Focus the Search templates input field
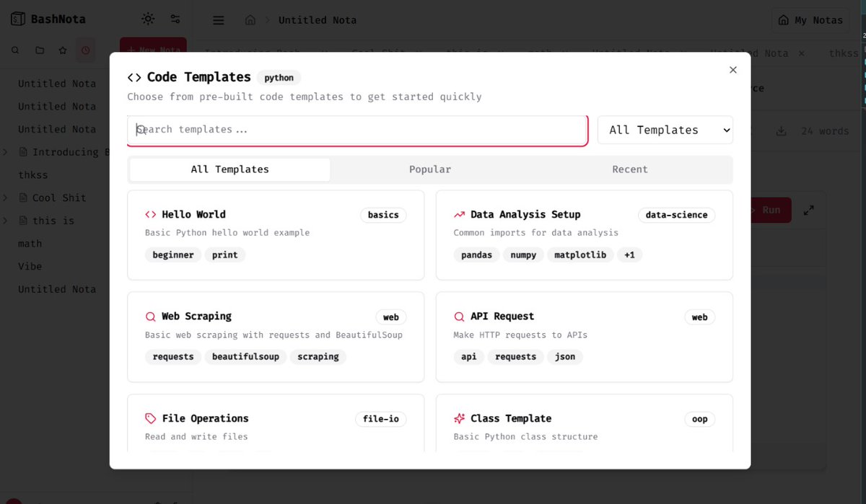Screen dimensions: 866x504 [358, 130]
